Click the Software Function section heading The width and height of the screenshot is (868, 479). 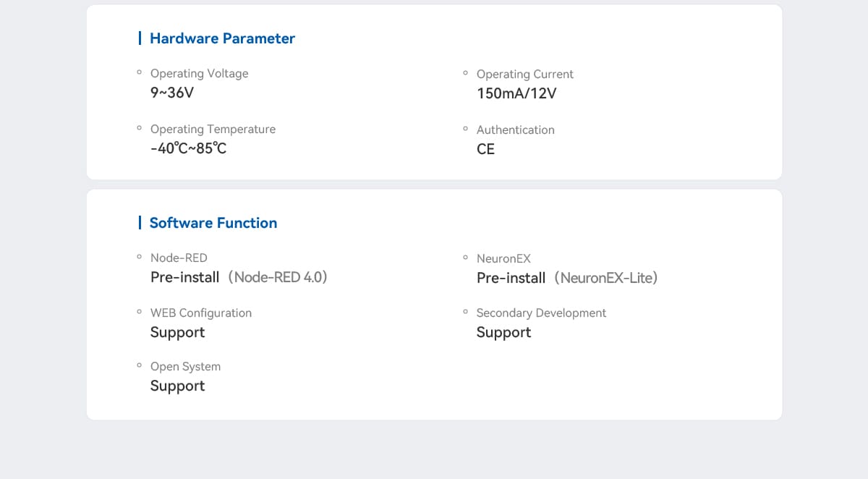[x=213, y=223]
